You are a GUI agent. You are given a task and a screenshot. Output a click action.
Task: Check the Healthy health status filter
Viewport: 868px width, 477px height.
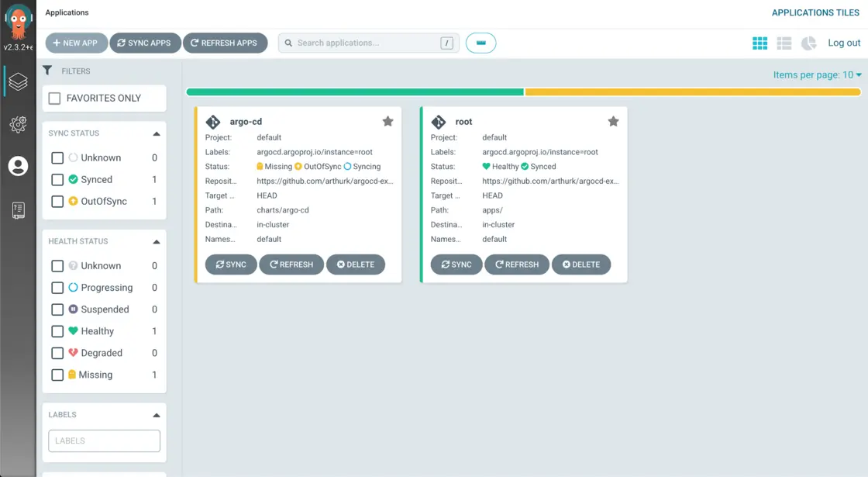[57, 331]
